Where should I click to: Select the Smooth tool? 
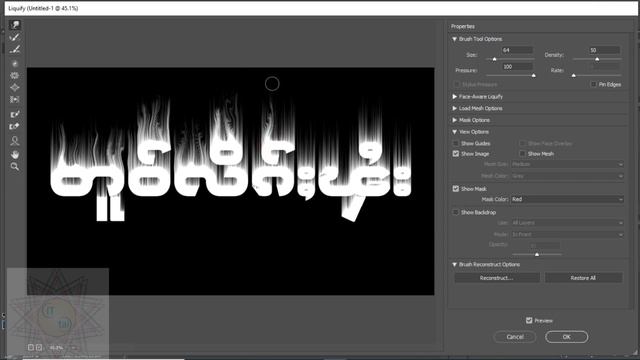pos(15,50)
